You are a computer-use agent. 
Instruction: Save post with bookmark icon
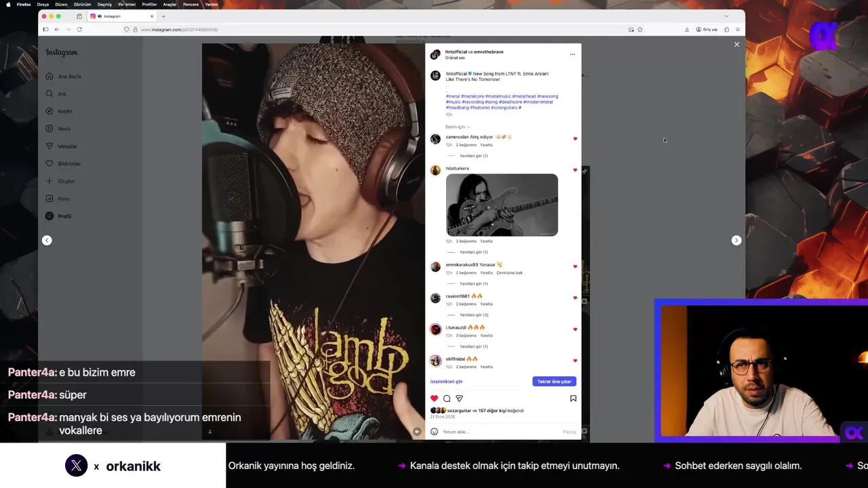(x=573, y=399)
